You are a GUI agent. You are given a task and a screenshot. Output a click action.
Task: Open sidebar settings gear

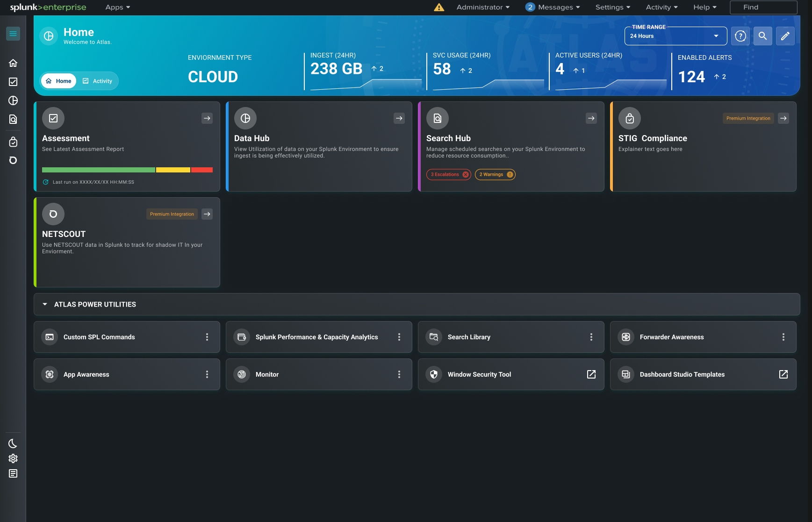[x=13, y=458]
